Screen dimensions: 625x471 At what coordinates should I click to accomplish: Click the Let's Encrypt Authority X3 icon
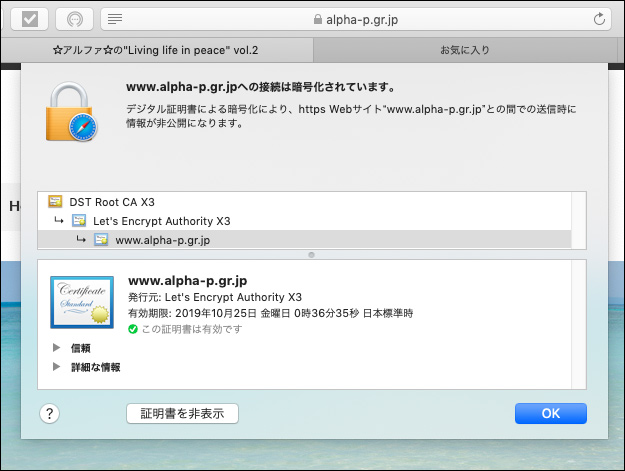(79, 220)
